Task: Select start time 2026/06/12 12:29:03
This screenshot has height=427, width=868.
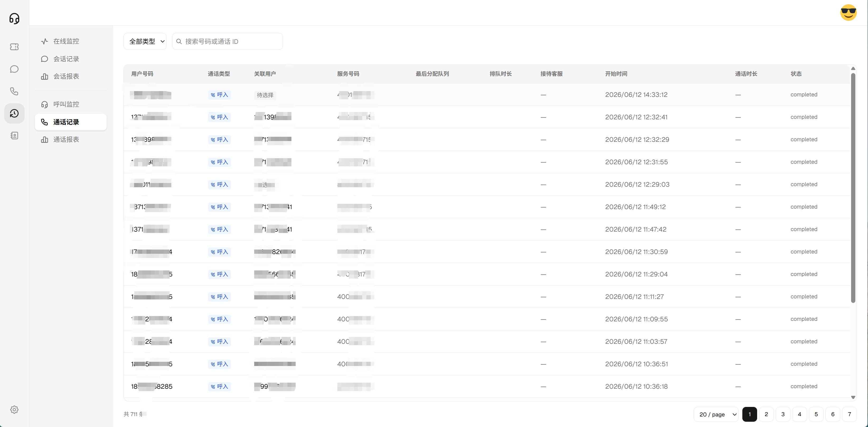Action: (x=637, y=184)
